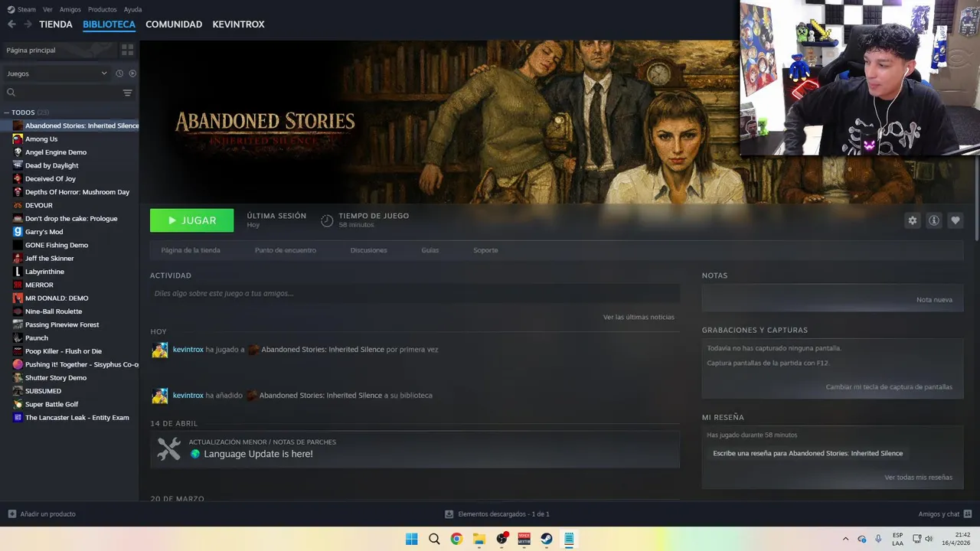Viewport: 980px width, 551px height.
Task: Open the KEVINTROX profile section
Action: [238, 24]
